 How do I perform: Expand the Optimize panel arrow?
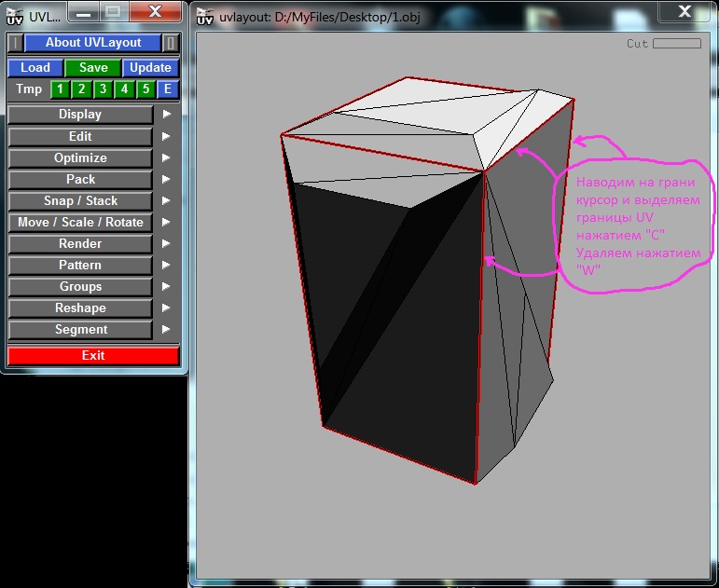(x=167, y=158)
